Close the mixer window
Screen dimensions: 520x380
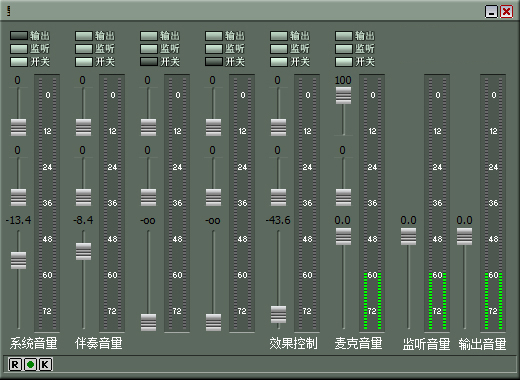[x=507, y=12]
